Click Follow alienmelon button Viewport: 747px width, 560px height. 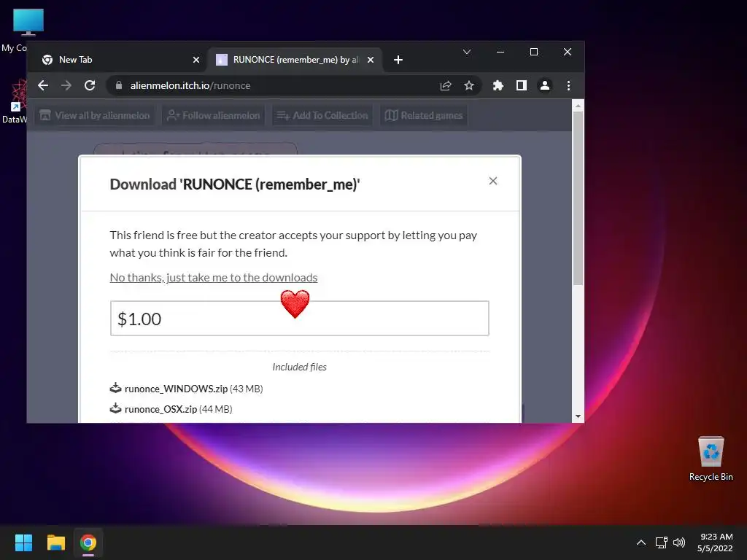pyautogui.click(x=214, y=115)
